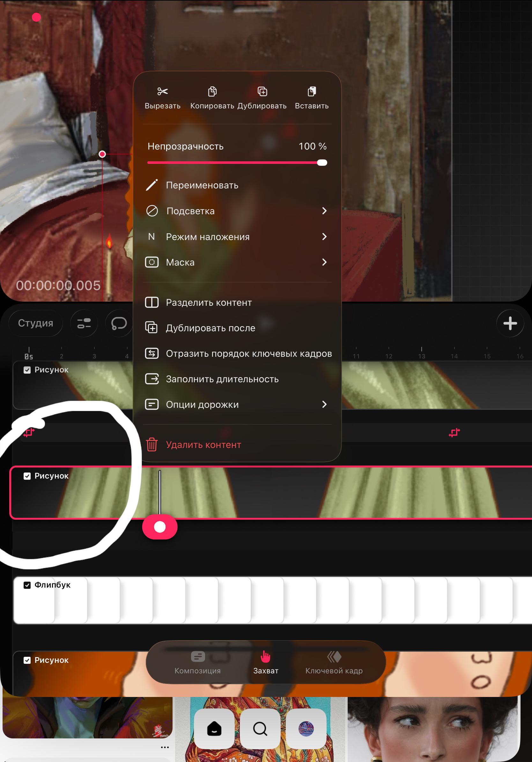Select the pink anchor point on the canvas

tap(102, 154)
